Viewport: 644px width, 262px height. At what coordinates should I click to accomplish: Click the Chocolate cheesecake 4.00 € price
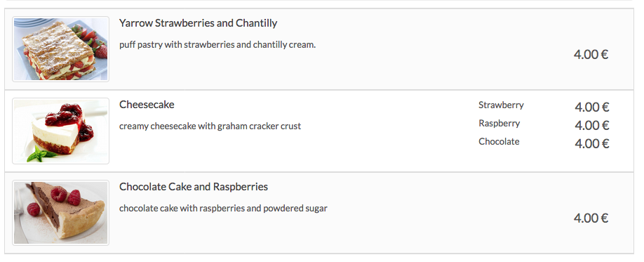592,143
